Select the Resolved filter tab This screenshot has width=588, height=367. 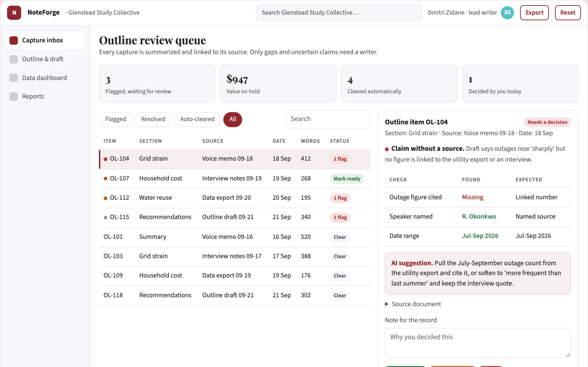153,119
